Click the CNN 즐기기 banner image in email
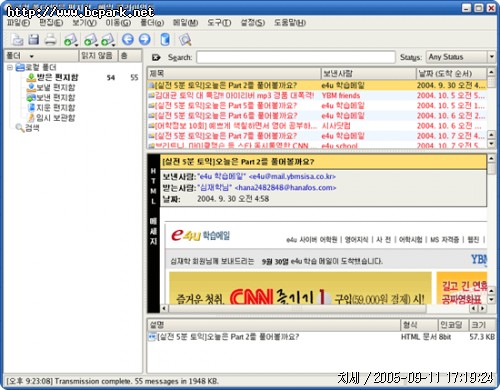The width and height of the screenshot is (500, 390). [300, 288]
